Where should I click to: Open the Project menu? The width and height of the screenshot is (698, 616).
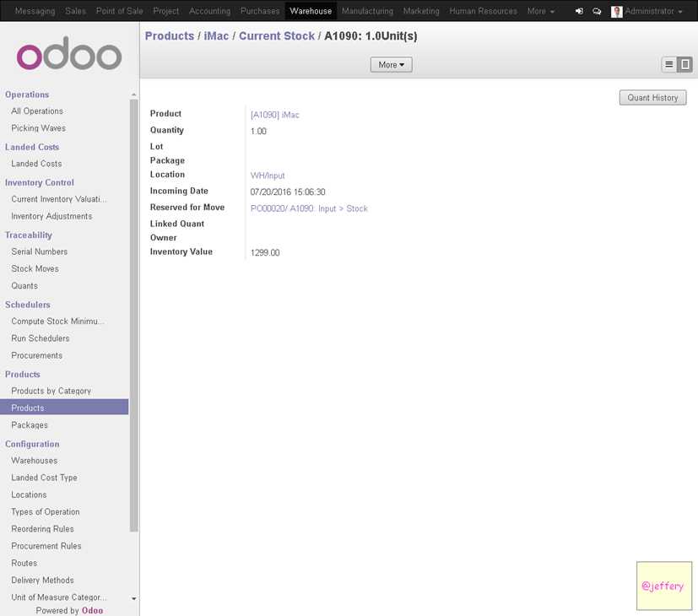click(x=166, y=11)
